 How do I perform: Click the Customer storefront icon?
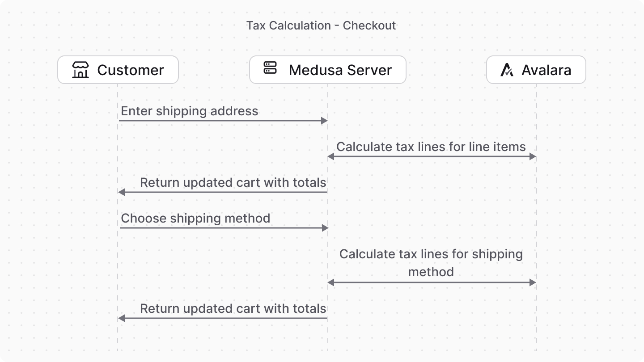click(x=80, y=70)
